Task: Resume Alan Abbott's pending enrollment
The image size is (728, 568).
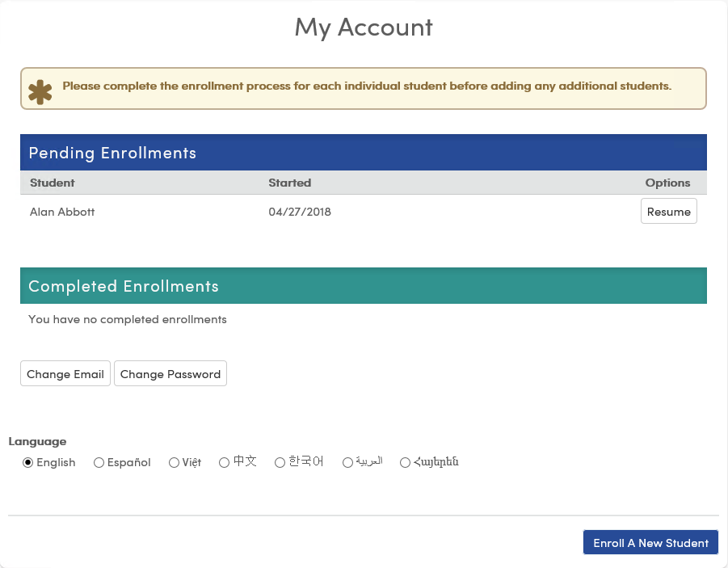Action: tap(668, 212)
